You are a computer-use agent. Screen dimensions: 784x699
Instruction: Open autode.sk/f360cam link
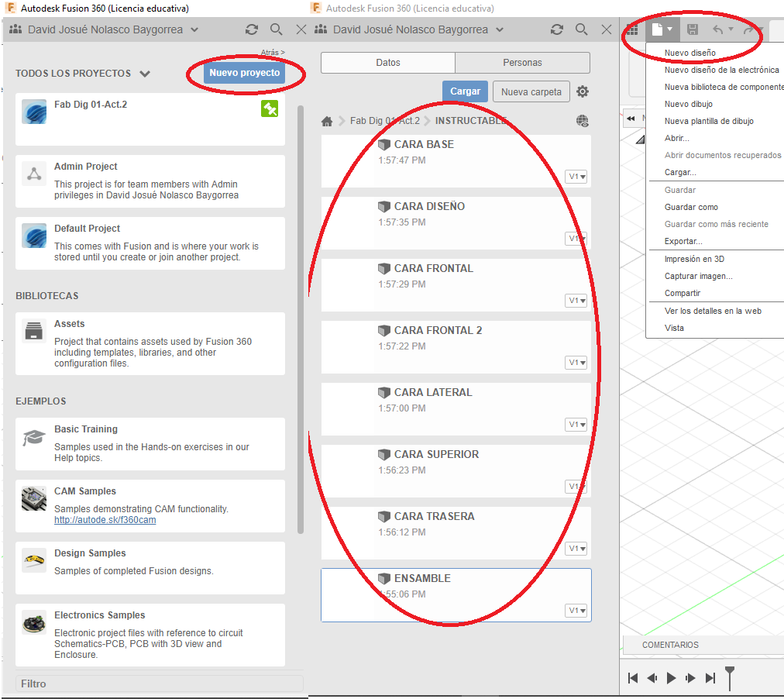105,520
